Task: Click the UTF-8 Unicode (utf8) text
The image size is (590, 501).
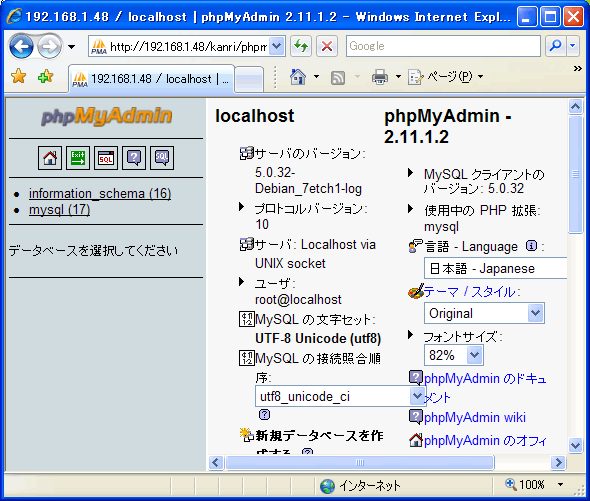Action: click(x=318, y=338)
